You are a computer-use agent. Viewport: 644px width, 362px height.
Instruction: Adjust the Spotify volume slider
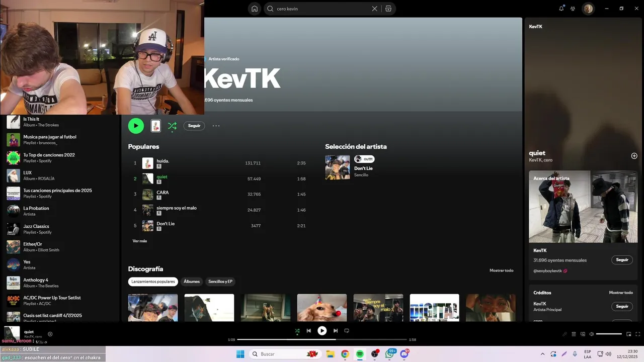[x=609, y=334]
